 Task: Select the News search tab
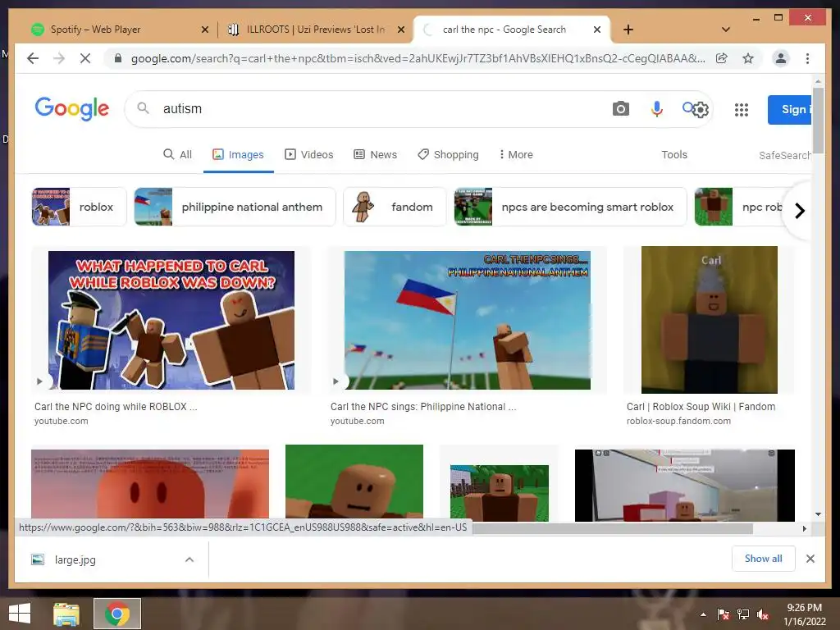376,155
